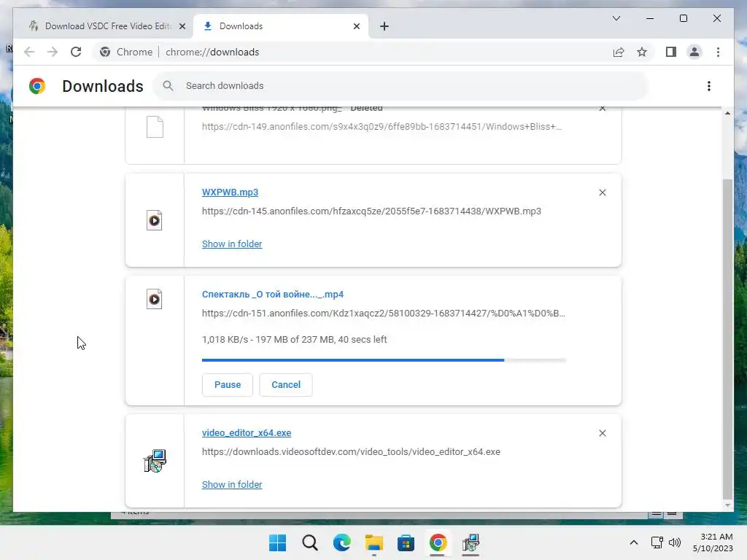Close the Downloads tab
Image resolution: width=747 pixels, height=560 pixels.
coord(356,26)
